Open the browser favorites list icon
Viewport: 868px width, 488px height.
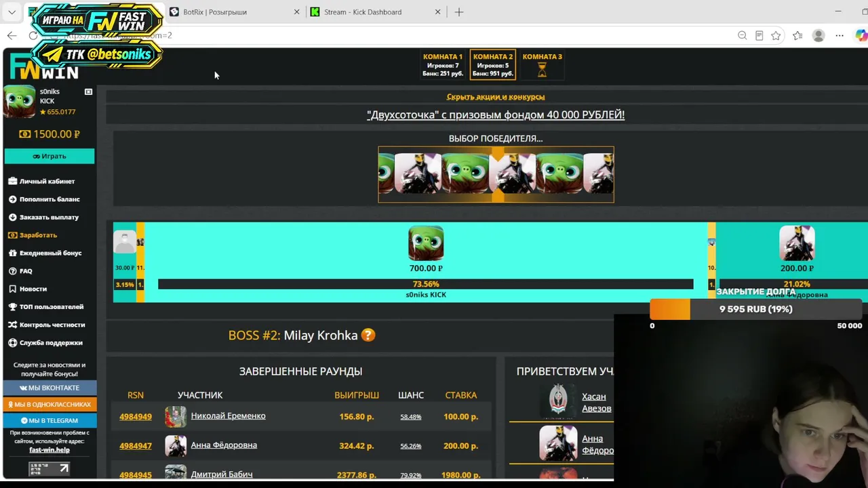(x=797, y=35)
